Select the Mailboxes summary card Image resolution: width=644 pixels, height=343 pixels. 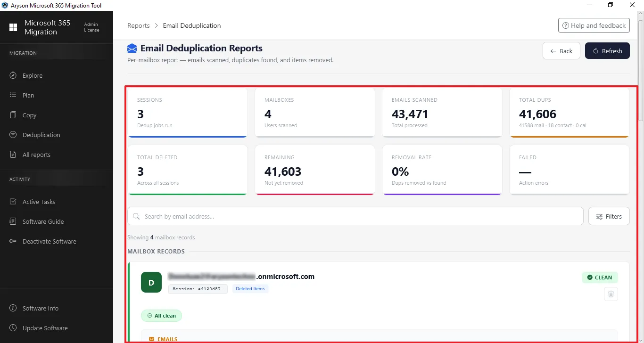point(315,113)
